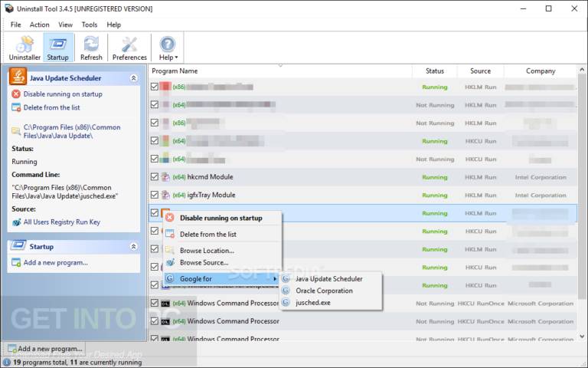Open the Help toolbar dropdown
Image resolution: width=588 pixels, height=368 pixels.
(x=168, y=48)
